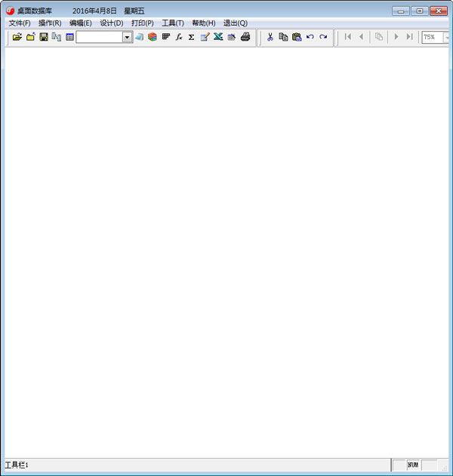Maximize the 桌面数据库 window
453x476 pixels.
click(x=420, y=11)
